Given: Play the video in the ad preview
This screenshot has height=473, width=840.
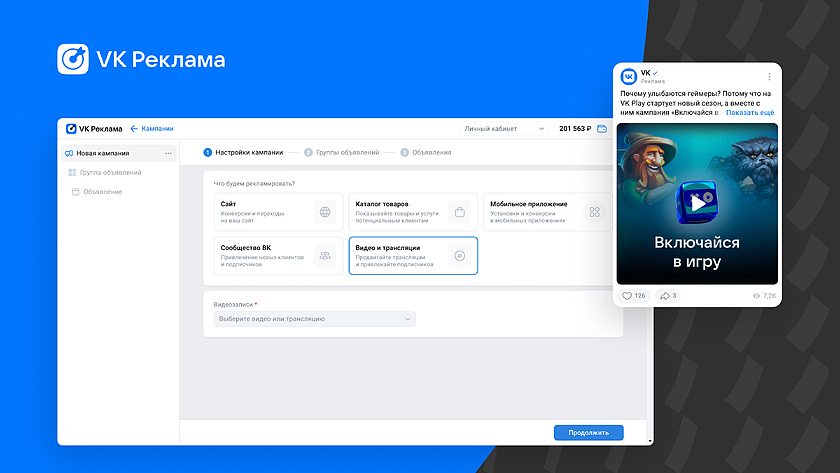Looking at the screenshot, I should [x=697, y=203].
